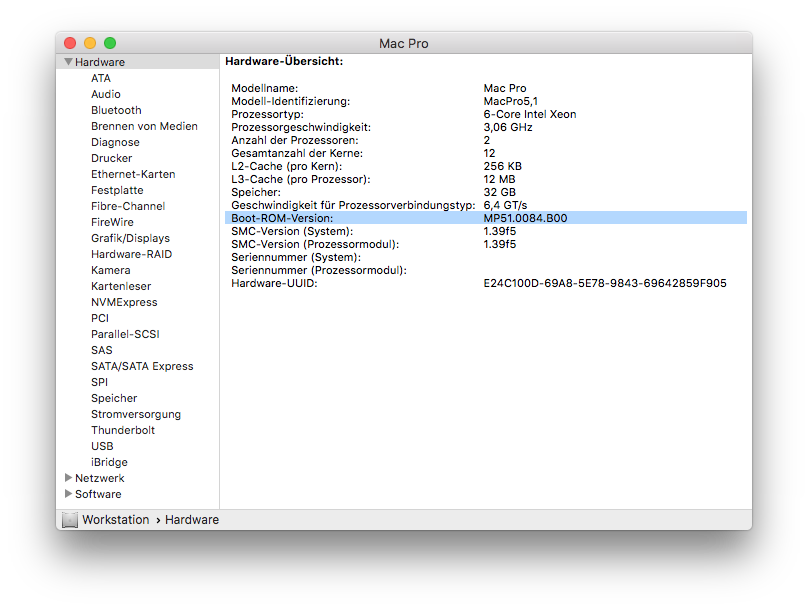Select SMC-Version (Prozessormodul) label
Image resolution: width=808 pixels, height=610 pixels.
[x=315, y=244]
